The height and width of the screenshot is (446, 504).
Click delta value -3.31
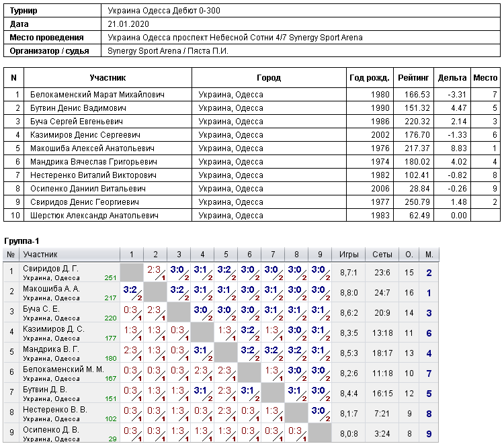click(457, 95)
